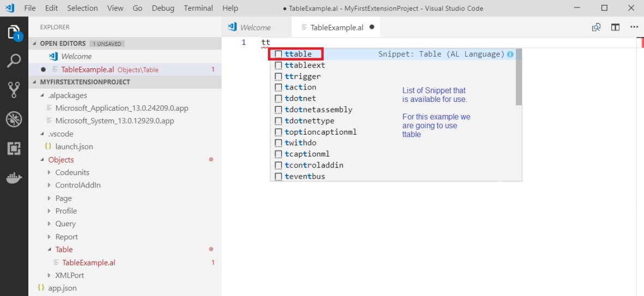Open the Extensions view icon
The height and width of the screenshot is (296, 644).
pos(14,148)
